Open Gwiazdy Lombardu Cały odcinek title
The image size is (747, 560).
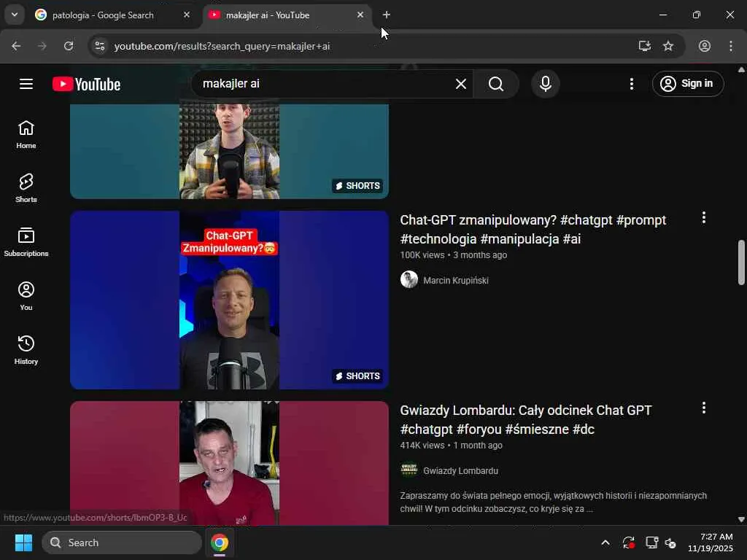point(525,419)
